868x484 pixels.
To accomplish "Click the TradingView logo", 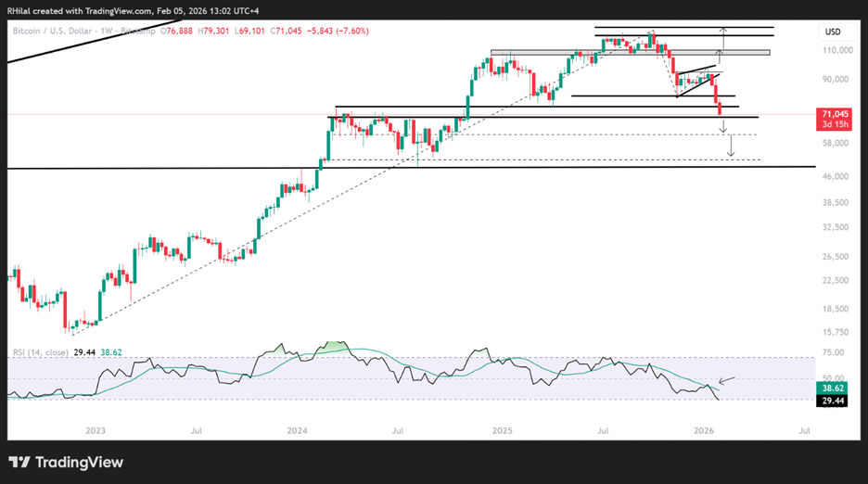I will click(x=67, y=463).
